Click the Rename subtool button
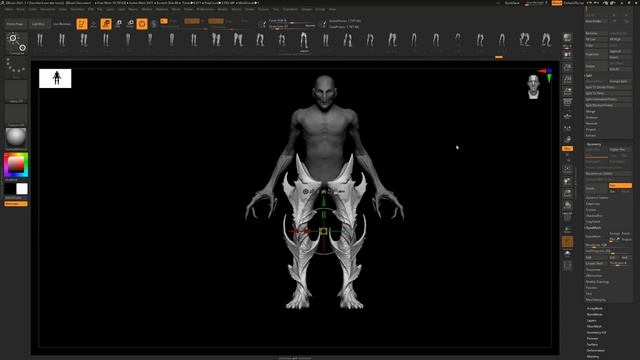Viewport: 640px width, 360px height. (x=596, y=33)
